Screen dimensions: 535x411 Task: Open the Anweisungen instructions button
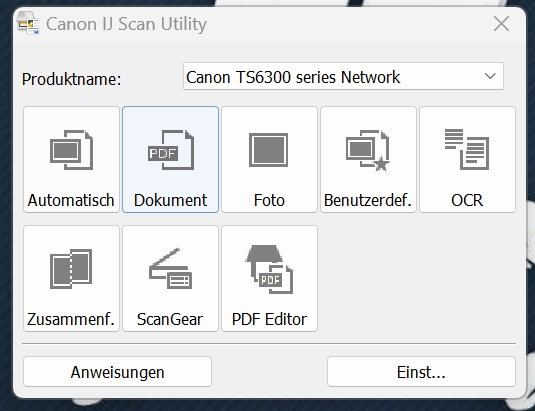117,372
